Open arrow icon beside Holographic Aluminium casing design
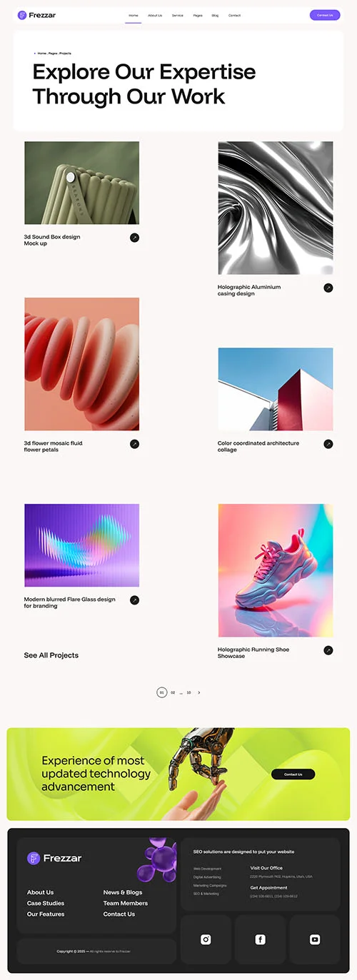Image resolution: width=357 pixels, height=980 pixels. 328,288
